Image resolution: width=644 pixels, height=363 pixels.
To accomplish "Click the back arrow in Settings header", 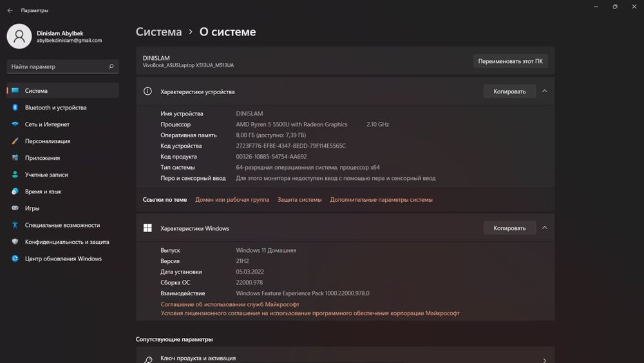I will (10, 10).
